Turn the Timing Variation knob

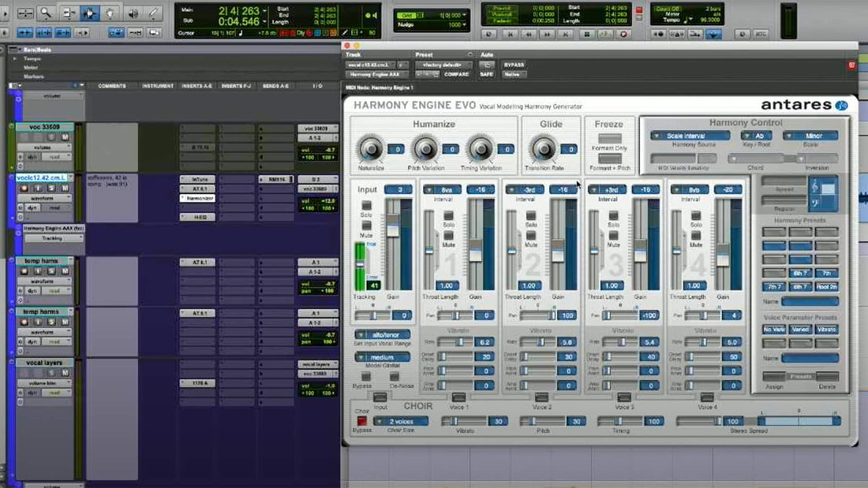click(x=480, y=149)
